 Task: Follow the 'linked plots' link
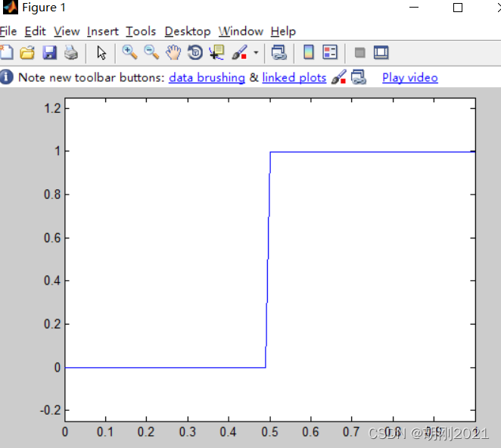pos(294,78)
